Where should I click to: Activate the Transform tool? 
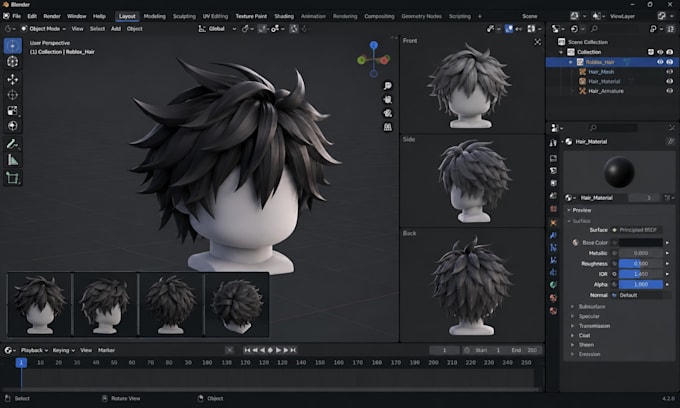[x=13, y=126]
